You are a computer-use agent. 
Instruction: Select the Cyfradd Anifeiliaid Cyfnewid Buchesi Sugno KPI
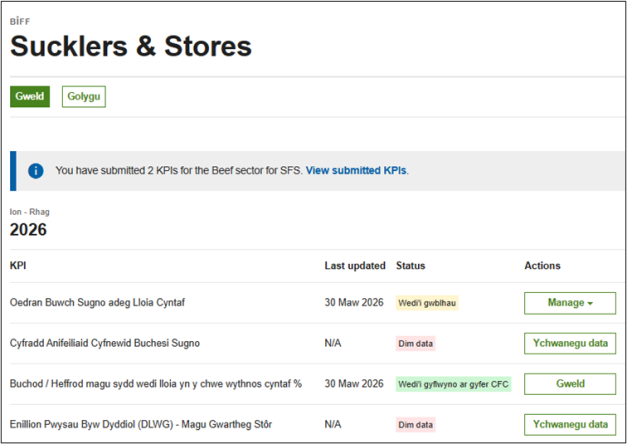(105, 343)
